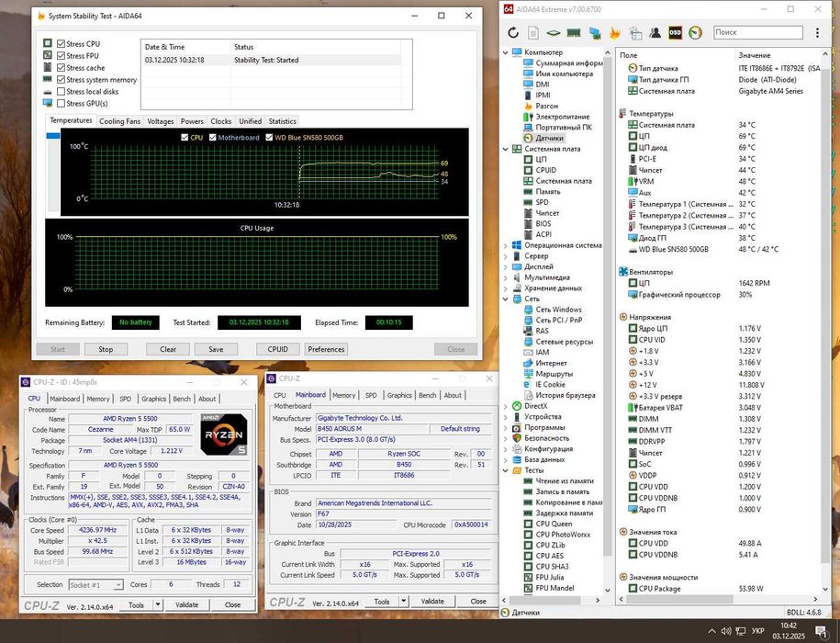Screen dimensions: 840x643
Task: Toggle Stress system memory checkbox
Action: (62, 79)
